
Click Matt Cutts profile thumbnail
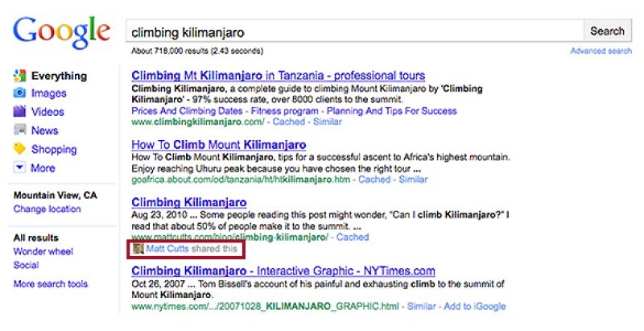pyautogui.click(x=138, y=250)
